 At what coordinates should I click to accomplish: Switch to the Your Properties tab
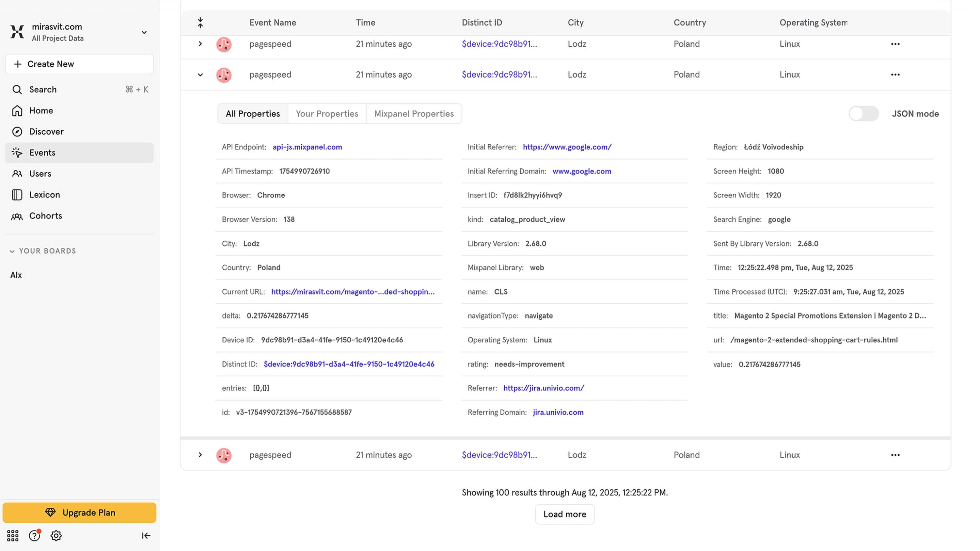pos(327,113)
